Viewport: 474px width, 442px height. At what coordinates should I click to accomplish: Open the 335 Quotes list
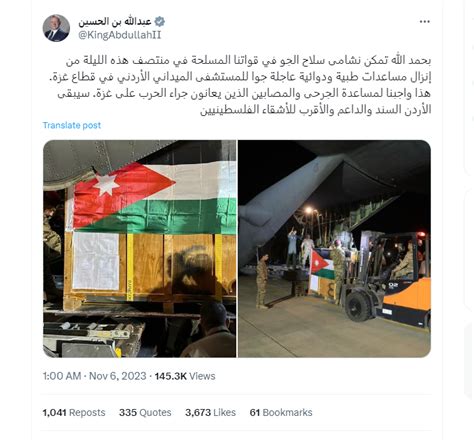pos(145,413)
